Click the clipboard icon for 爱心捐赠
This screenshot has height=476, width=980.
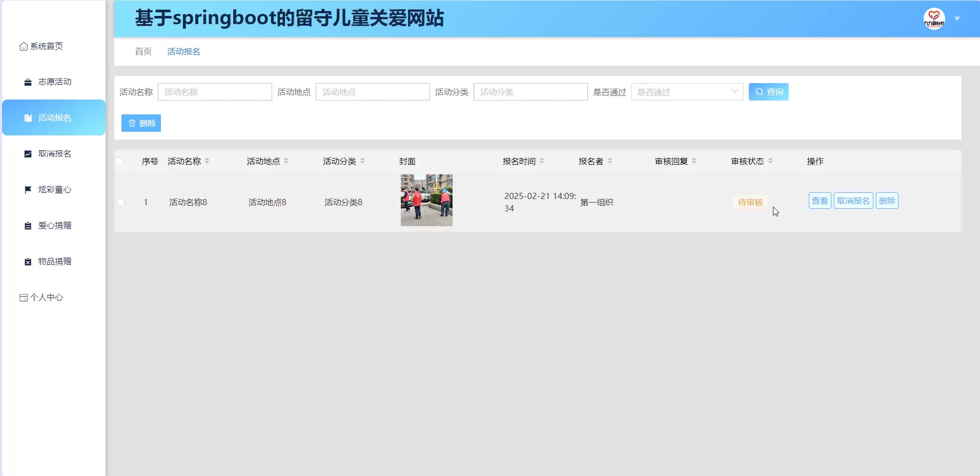click(28, 226)
